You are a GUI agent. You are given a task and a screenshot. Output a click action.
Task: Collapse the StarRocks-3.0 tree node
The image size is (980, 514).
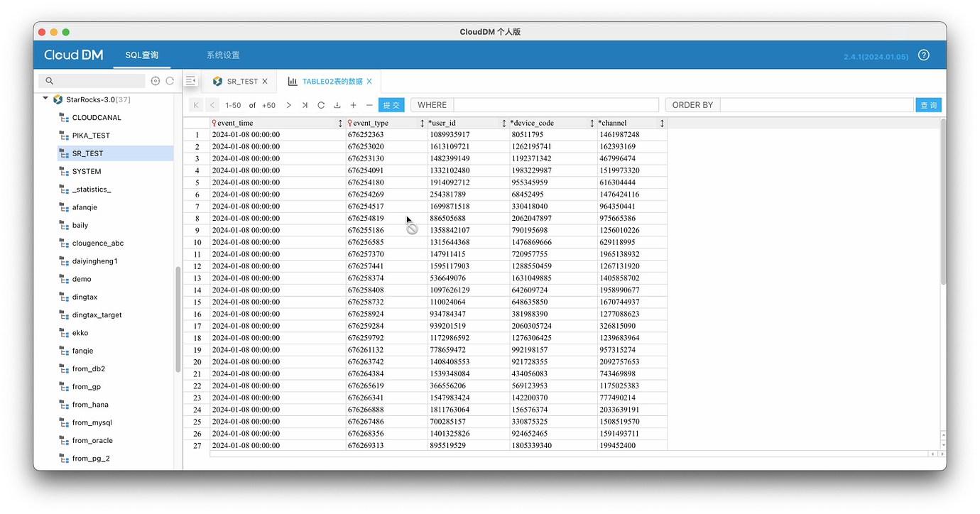click(x=45, y=99)
